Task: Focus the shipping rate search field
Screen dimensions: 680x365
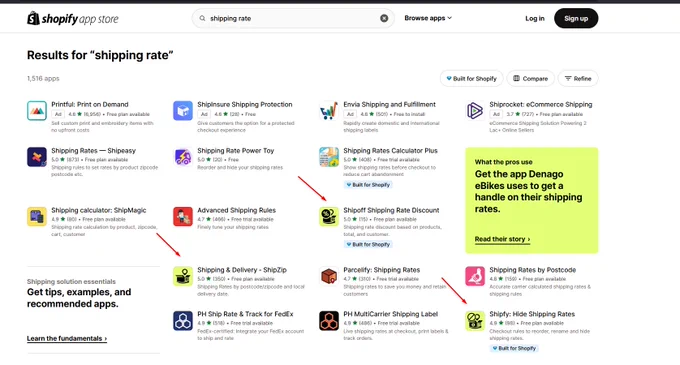Action: coord(293,18)
